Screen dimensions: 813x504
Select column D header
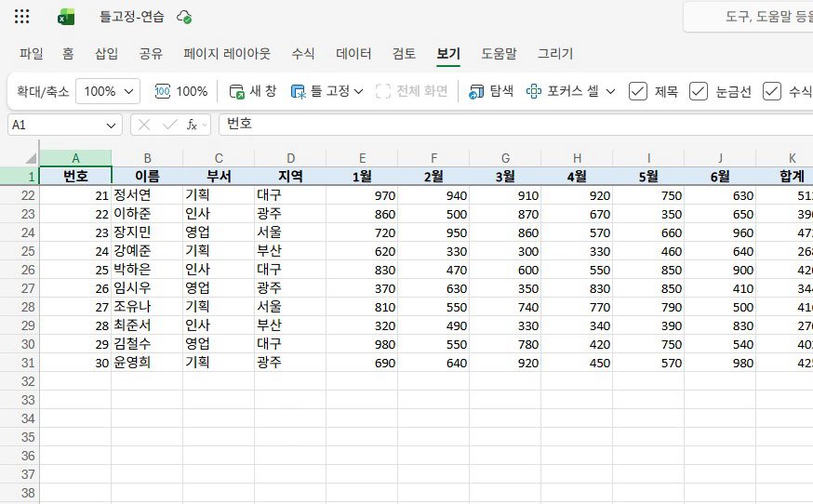(290, 158)
